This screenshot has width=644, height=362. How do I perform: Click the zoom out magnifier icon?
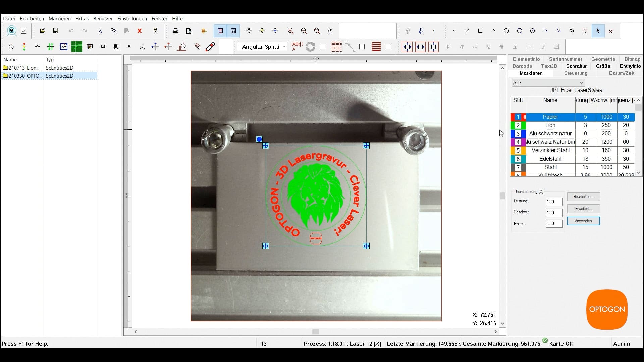point(304,31)
